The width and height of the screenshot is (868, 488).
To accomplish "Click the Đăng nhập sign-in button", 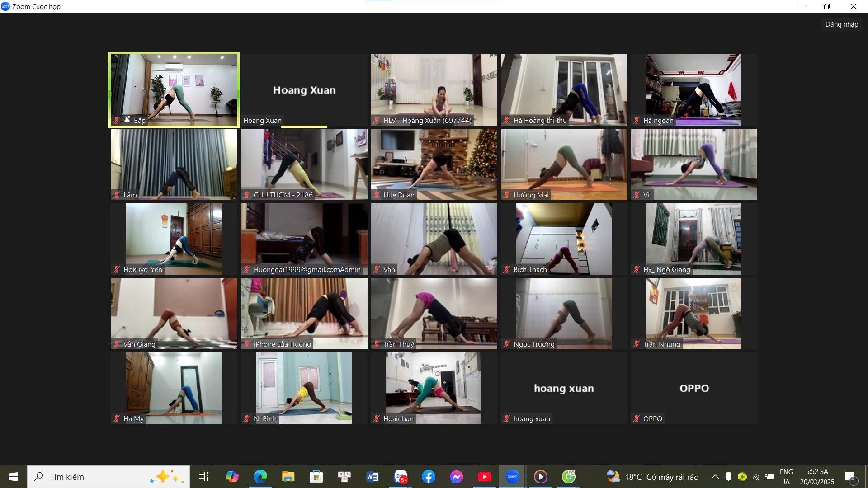I will click(841, 24).
